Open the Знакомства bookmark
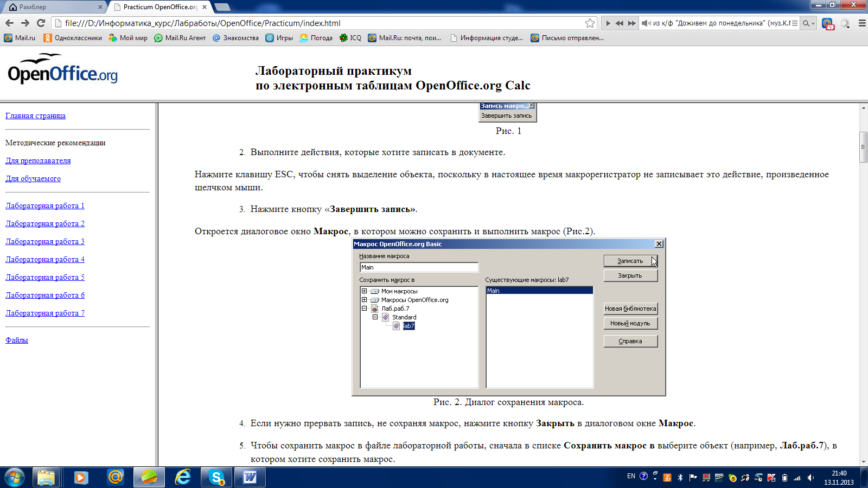The height and width of the screenshot is (488, 868). coord(235,38)
